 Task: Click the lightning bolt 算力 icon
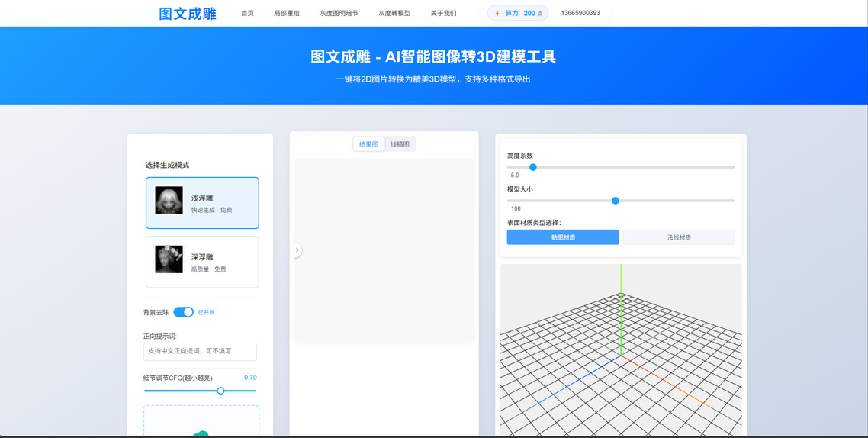point(497,13)
